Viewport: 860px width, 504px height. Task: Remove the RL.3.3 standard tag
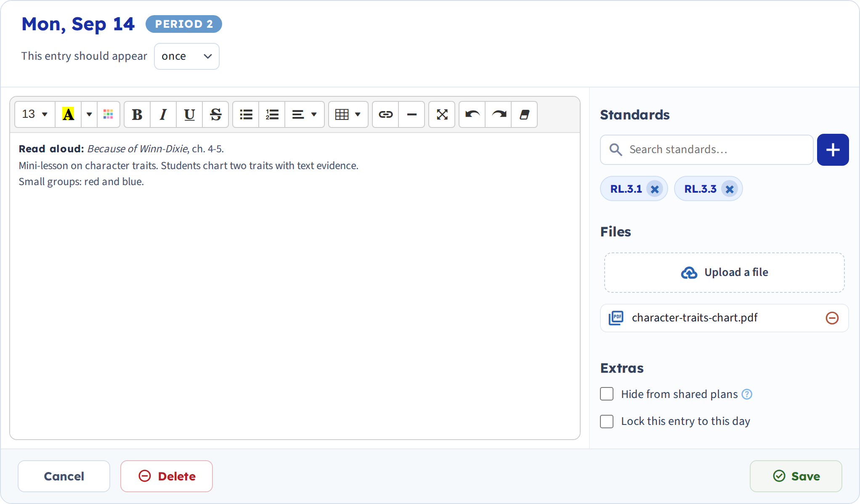point(730,189)
